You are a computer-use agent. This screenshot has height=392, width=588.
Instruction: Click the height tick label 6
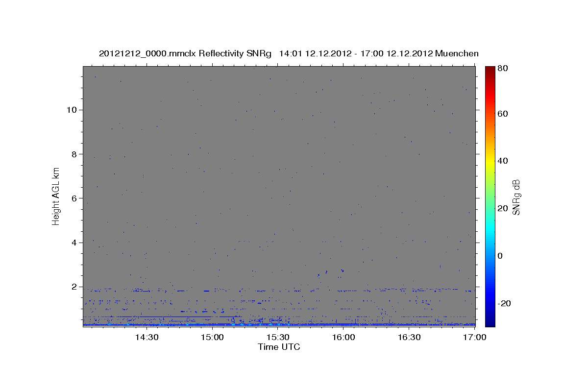pos(75,198)
